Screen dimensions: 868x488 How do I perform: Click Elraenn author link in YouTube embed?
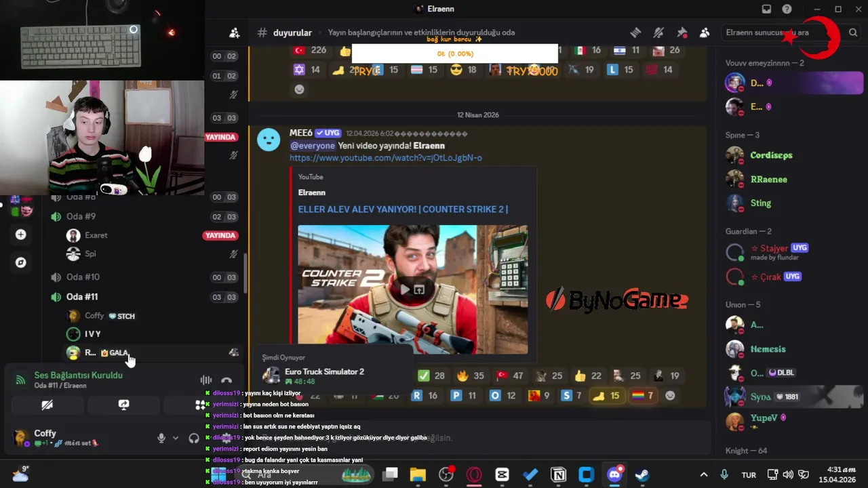tap(312, 192)
